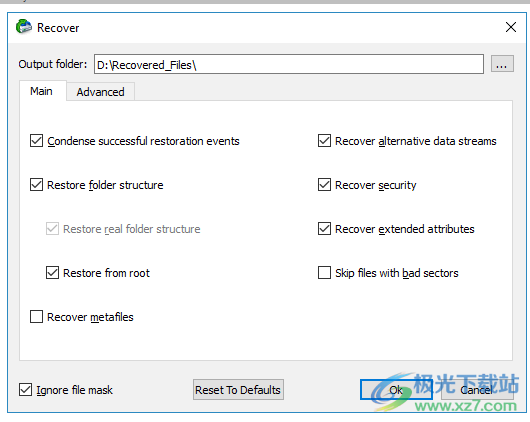
Task: Toggle Restore real folder structure checkbox
Action: [x=52, y=229]
